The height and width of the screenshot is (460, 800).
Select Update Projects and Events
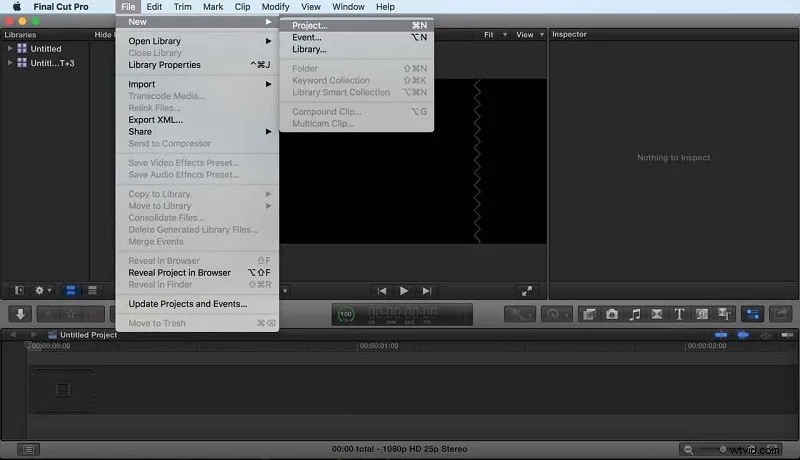[197, 304]
